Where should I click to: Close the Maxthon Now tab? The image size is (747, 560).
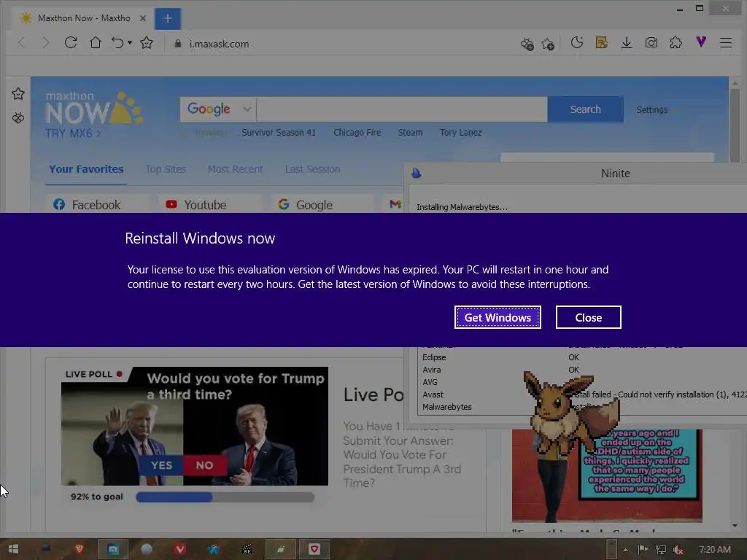click(142, 18)
